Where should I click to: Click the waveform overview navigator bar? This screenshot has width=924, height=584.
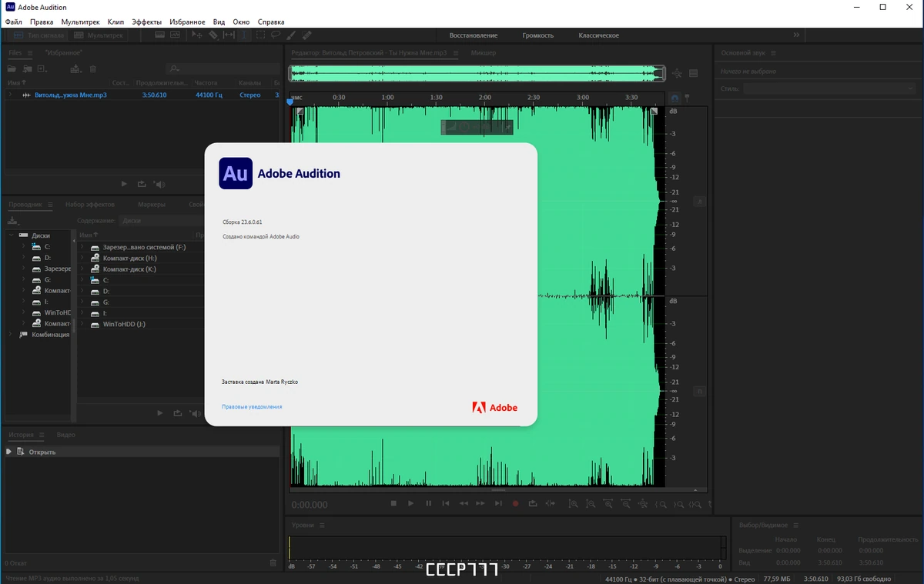[x=477, y=73]
